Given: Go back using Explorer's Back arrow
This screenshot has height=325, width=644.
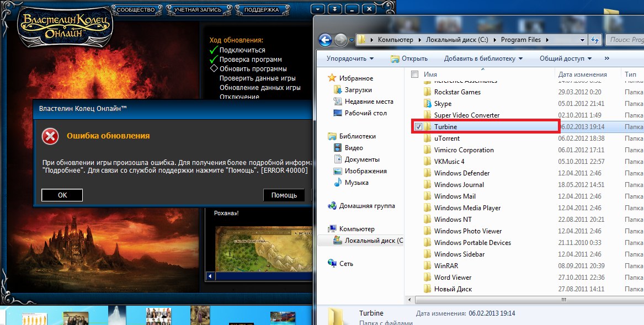Looking at the screenshot, I should pos(325,40).
